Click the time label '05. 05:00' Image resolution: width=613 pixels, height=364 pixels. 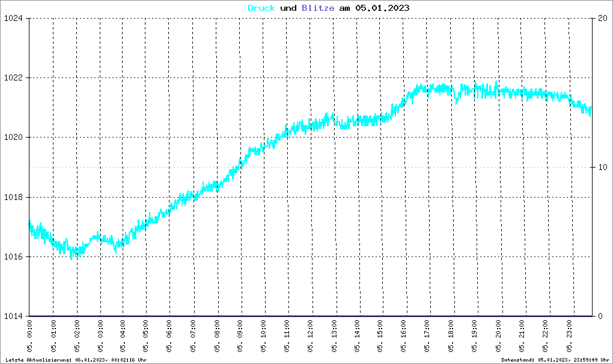pyautogui.click(x=146, y=336)
